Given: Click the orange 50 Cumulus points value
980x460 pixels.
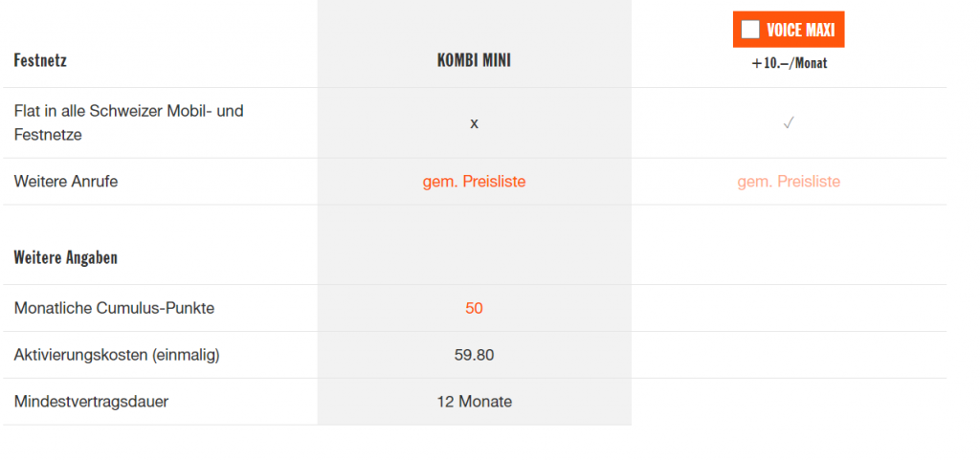Looking at the screenshot, I should [x=474, y=308].
